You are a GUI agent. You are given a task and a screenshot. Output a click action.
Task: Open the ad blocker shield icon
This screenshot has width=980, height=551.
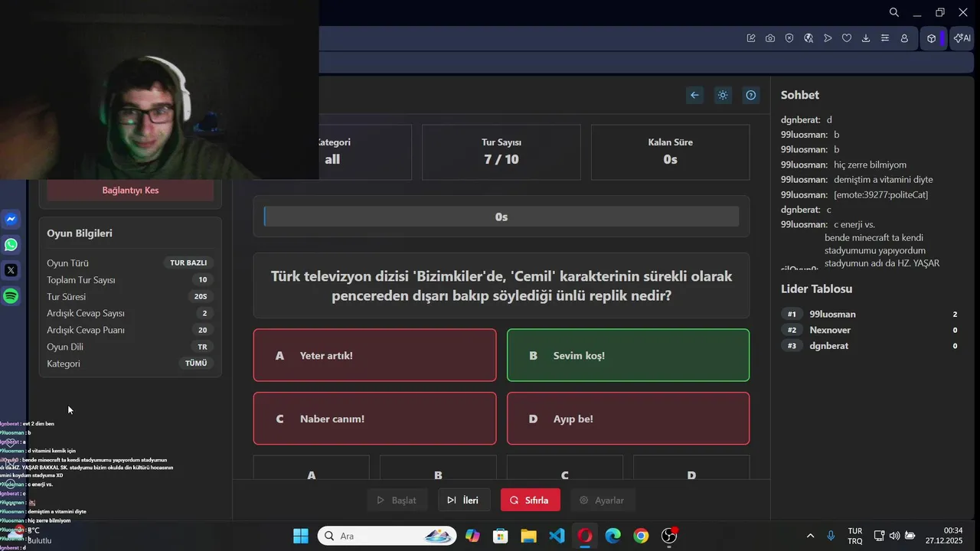[x=789, y=38]
